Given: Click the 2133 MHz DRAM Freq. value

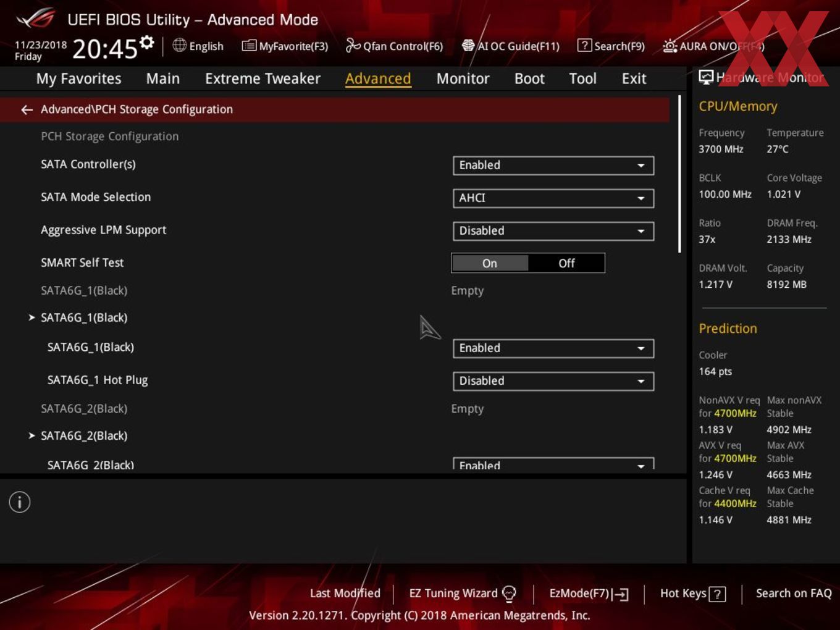Looking at the screenshot, I should pos(789,239).
